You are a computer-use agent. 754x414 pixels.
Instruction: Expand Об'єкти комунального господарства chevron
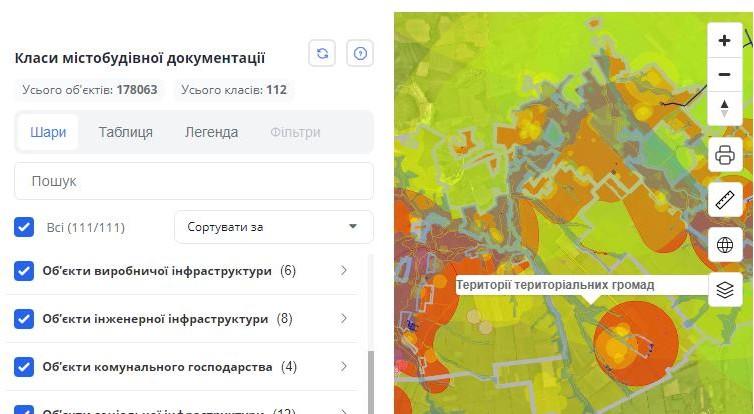coord(344,367)
